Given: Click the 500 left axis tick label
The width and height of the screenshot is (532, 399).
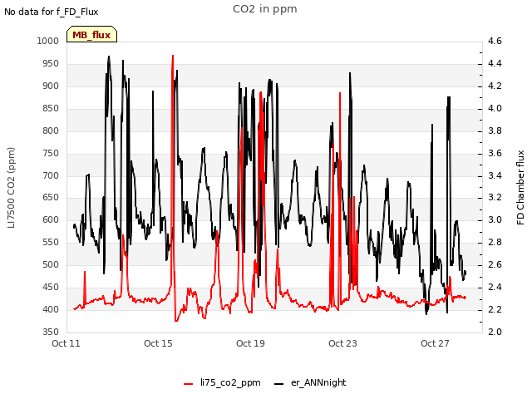Looking at the screenshot, I should point(51,264).
